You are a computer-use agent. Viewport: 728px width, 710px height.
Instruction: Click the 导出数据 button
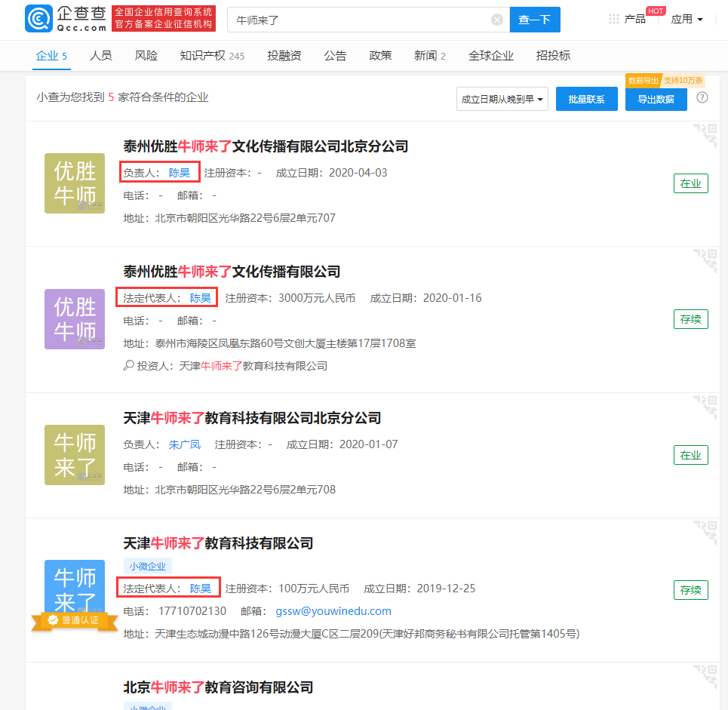coord(656,99)
